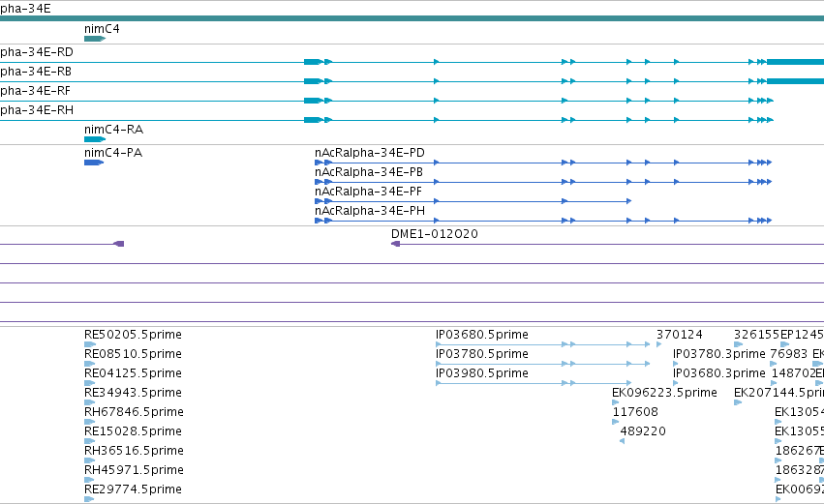The image size is (824, 504).
Task: Open the pha-34E-RF transcript label
Action: pyautogui.click(x=35, y=91)
